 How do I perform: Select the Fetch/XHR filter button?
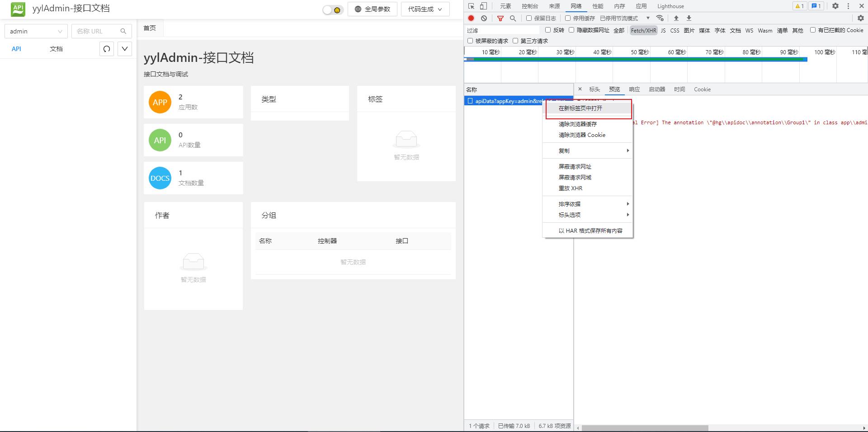coord(643,30)
